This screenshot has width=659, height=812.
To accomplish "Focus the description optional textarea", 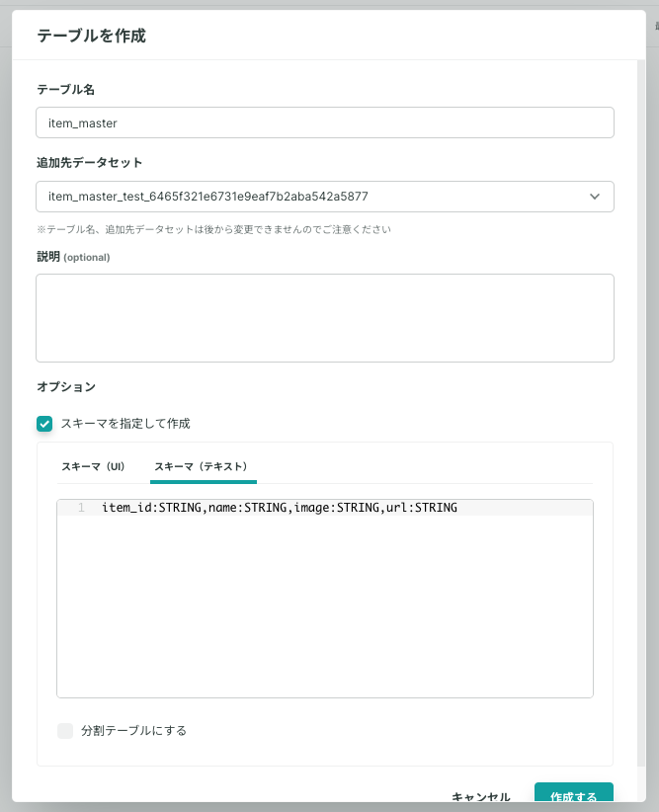I will (325, 318).
